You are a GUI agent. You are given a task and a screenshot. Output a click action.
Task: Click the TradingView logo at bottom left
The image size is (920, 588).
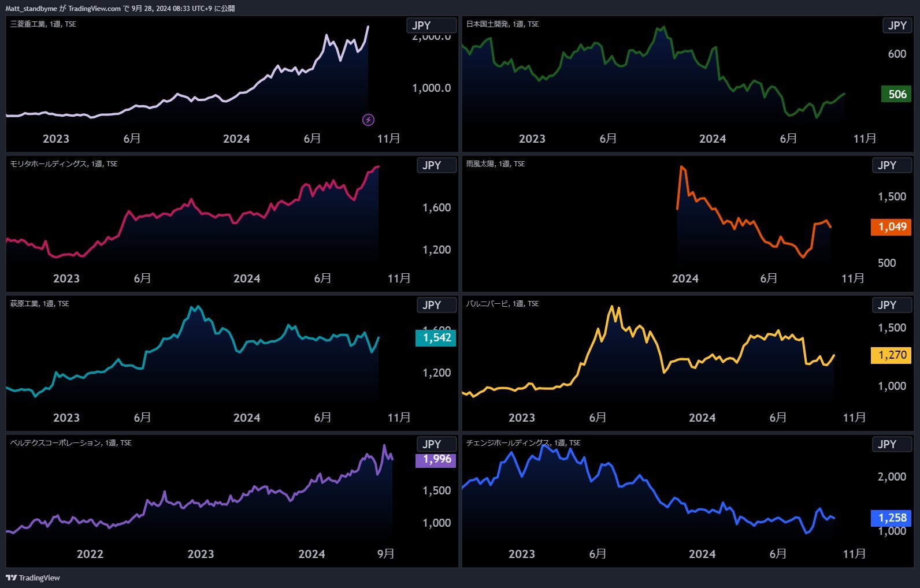[33, 578]
